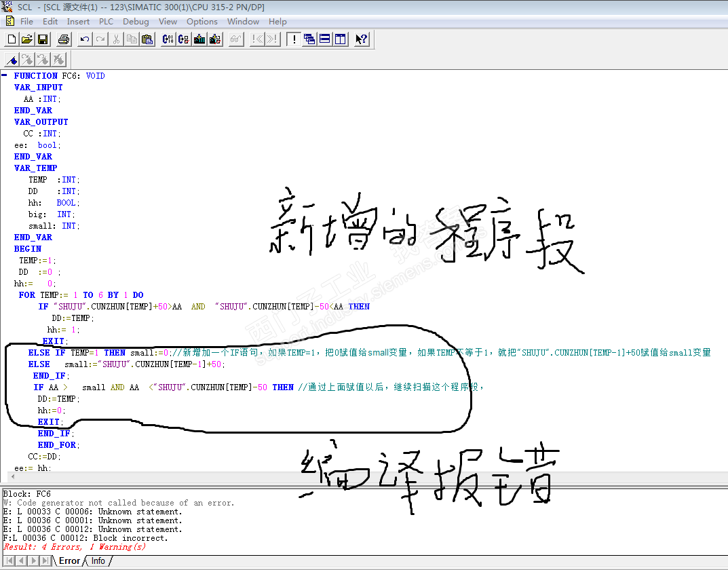Tile windows vertically

point(341,39)
